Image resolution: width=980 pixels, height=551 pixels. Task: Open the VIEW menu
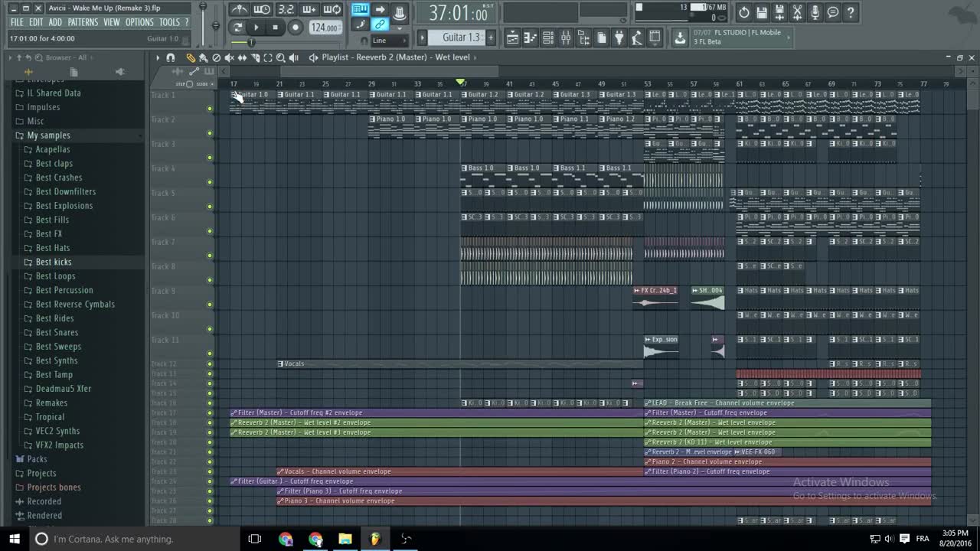(x=112, y=22)
